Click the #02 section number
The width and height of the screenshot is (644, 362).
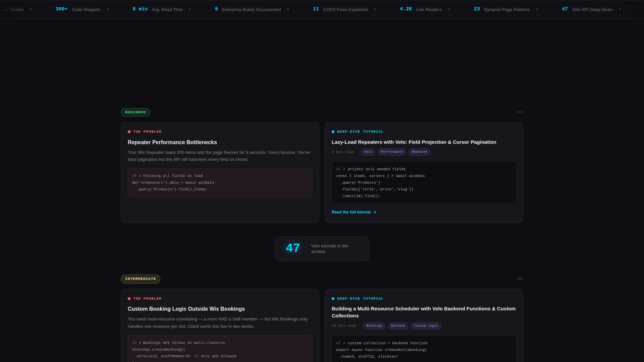pyautogui.click(x=520, y=279)
